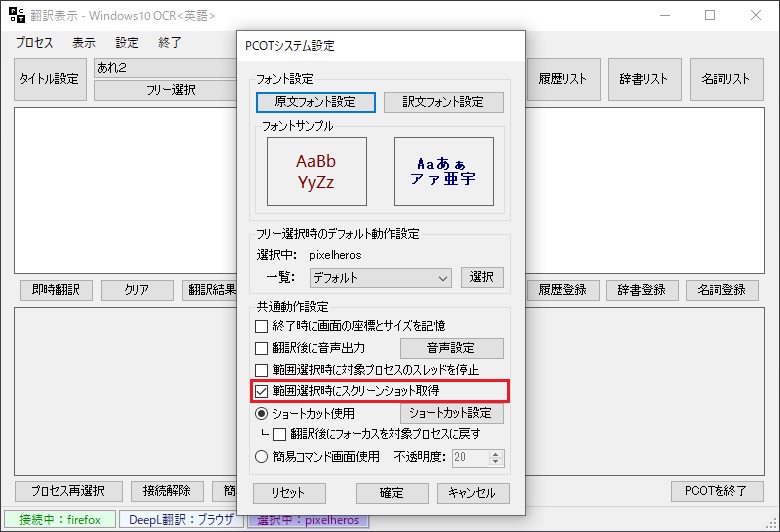This screenshot has height=532, width=780.
Task: Enable 範囲選択時に対象プロセスのスレッドを停止 checkbox
Action: (x=261, y=370)
